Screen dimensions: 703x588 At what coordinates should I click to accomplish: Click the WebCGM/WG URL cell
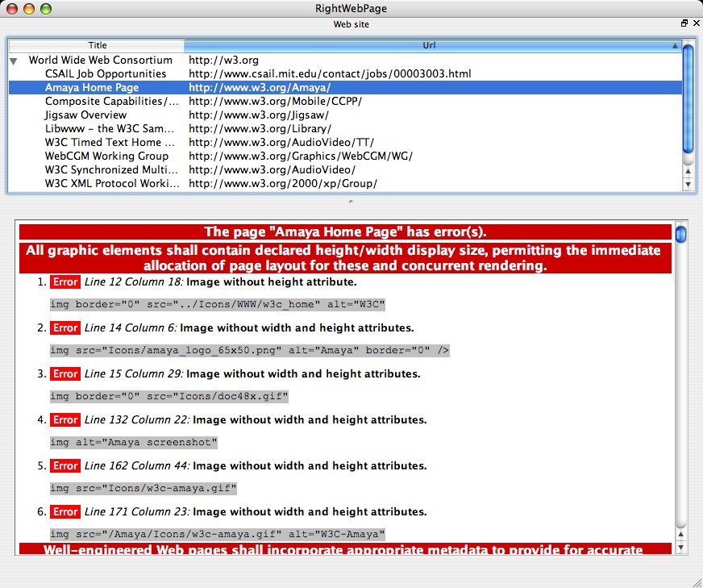click(x=301, y=156)
